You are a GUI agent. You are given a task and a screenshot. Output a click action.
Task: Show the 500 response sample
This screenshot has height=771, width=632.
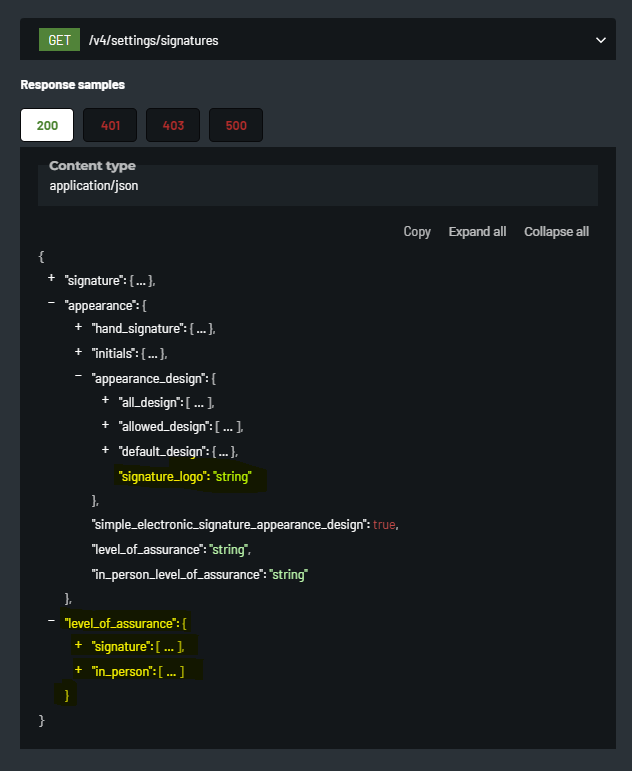[x=236, y=126]
